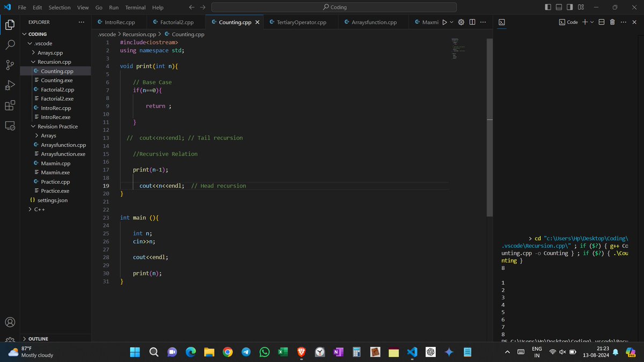Open Explorer Views and More Actions
The width and height of the screenshot is (644, 362).
point(81,22)
